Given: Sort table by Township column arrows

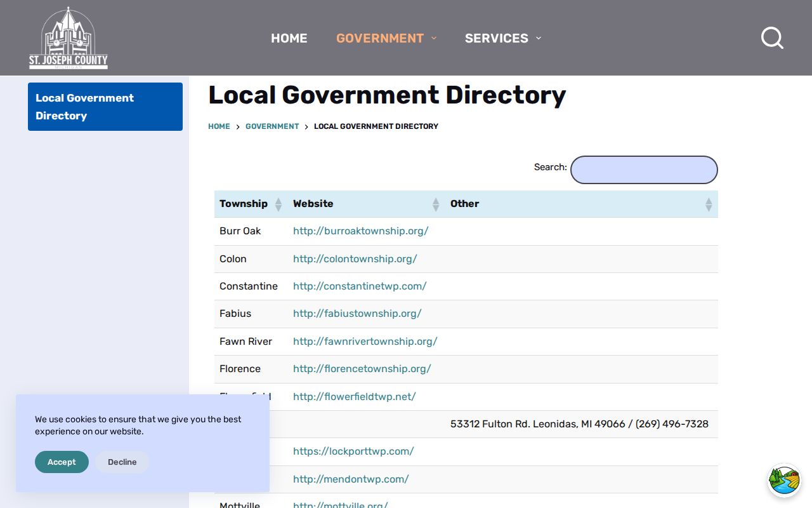Looking at the screenshot, I should [278, 204].
